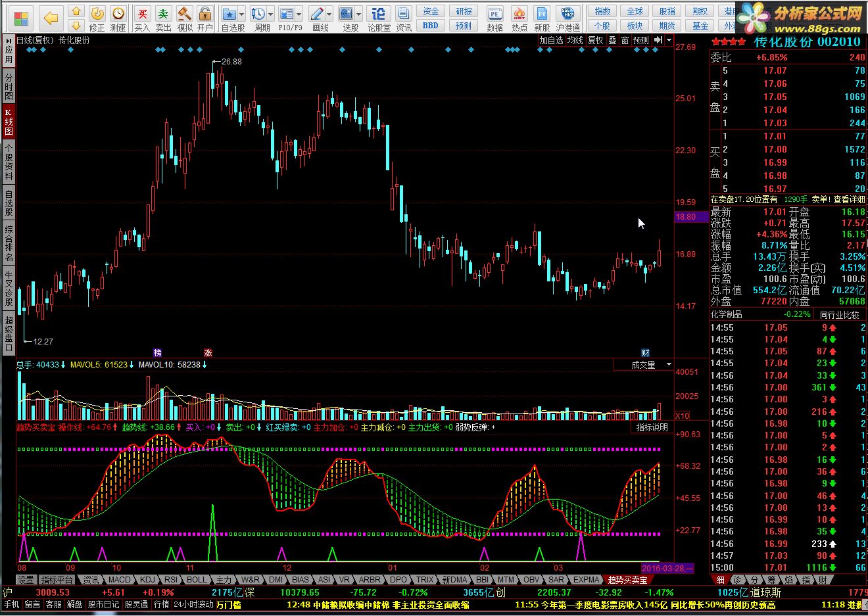The width and height of the screenshot is (868, 616).
Task: Click the 榜 marker on the chart
Action: (x=157, y=352)
